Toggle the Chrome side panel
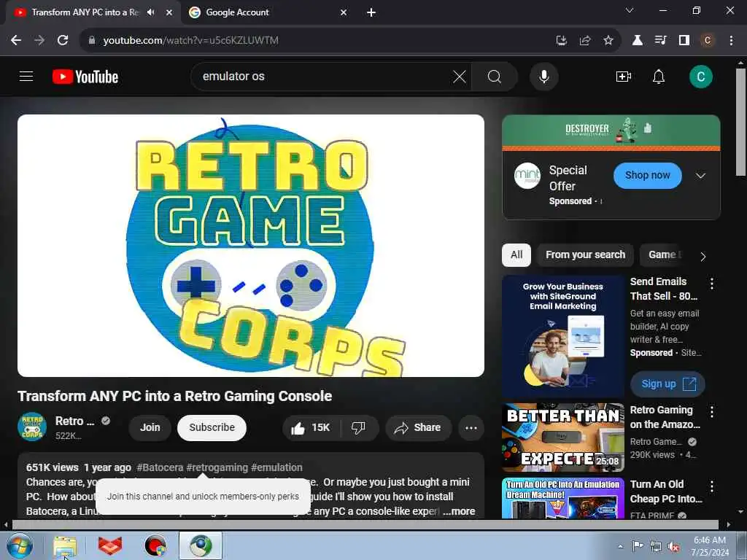747x560 pixels. pyautogui.click(x=684, y=41)
